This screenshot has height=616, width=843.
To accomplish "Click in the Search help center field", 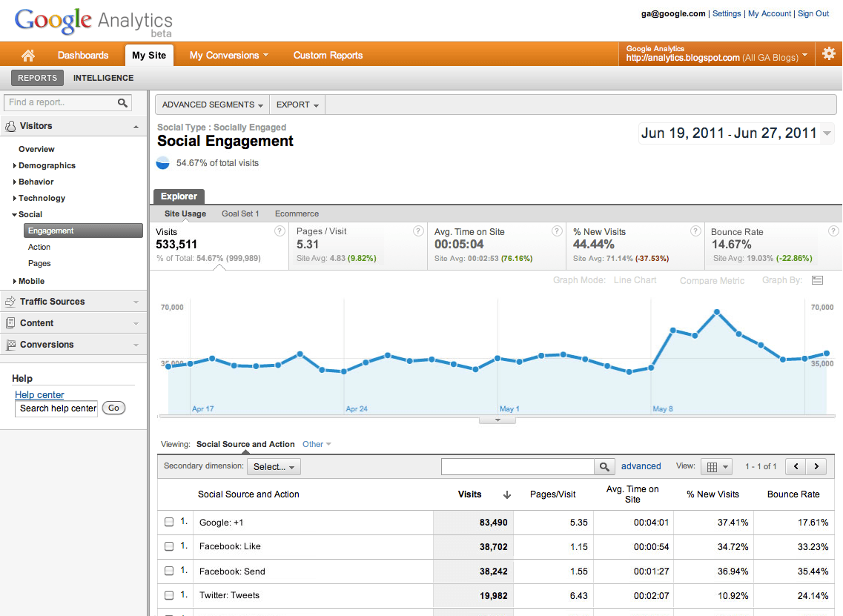I will (x=56, y=408).
